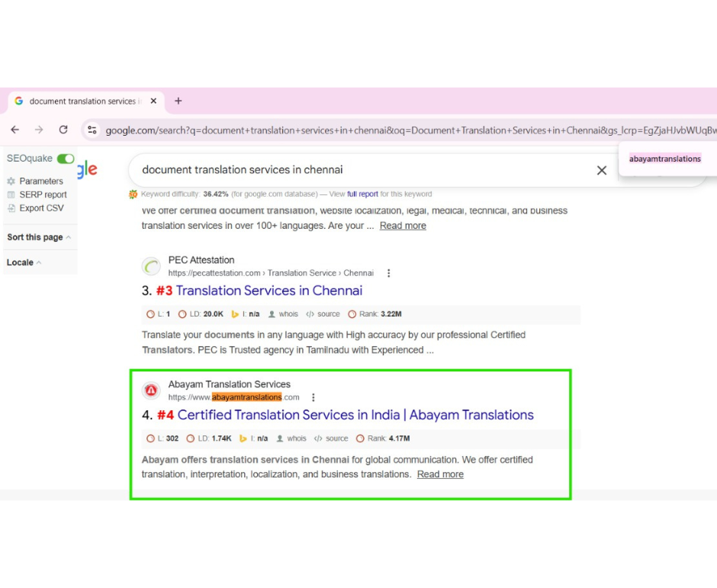Click the abayamtranslations.com URL text
Image resolution: width=717 pixels, height=588 pixels.
(233, 397)
